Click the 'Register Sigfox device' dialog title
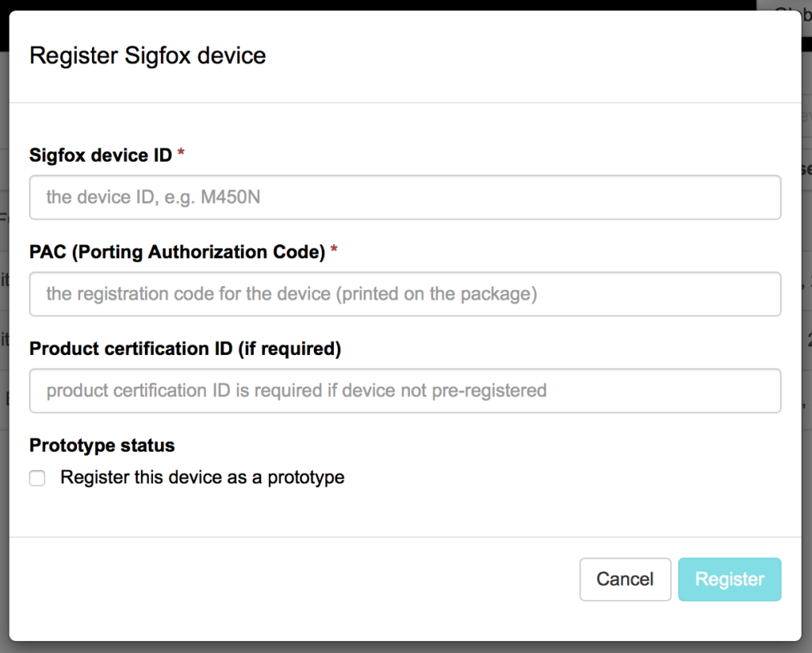812x653 pixels. 147,55
